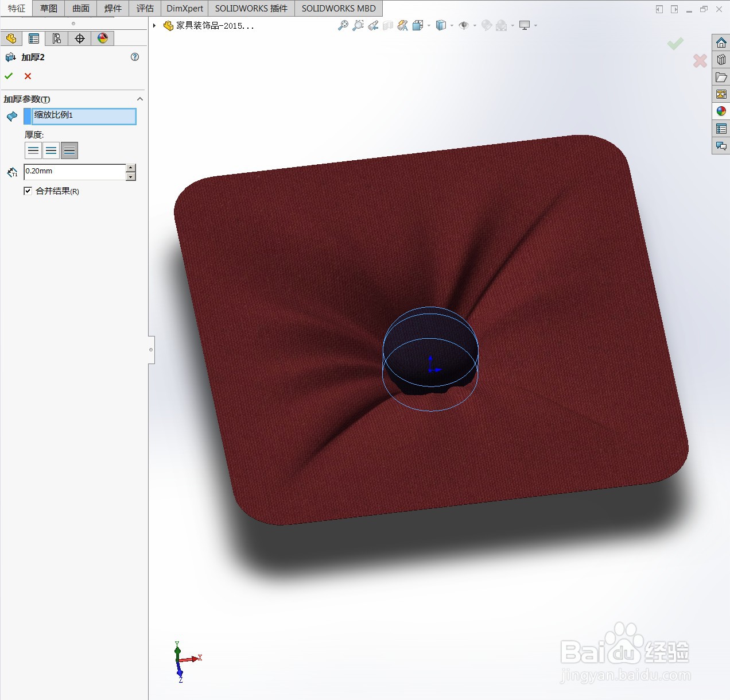Open the FeatureManager design tree tab
Screen dimensions: 730x700
coord(11,38)
